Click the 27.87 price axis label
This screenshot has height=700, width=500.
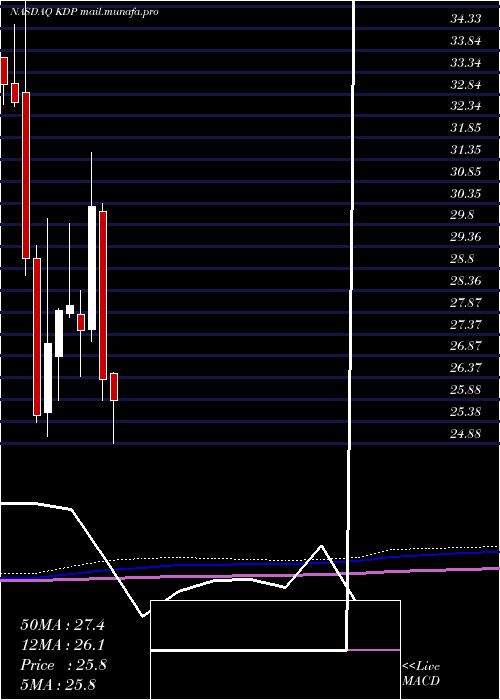point(466,302)
